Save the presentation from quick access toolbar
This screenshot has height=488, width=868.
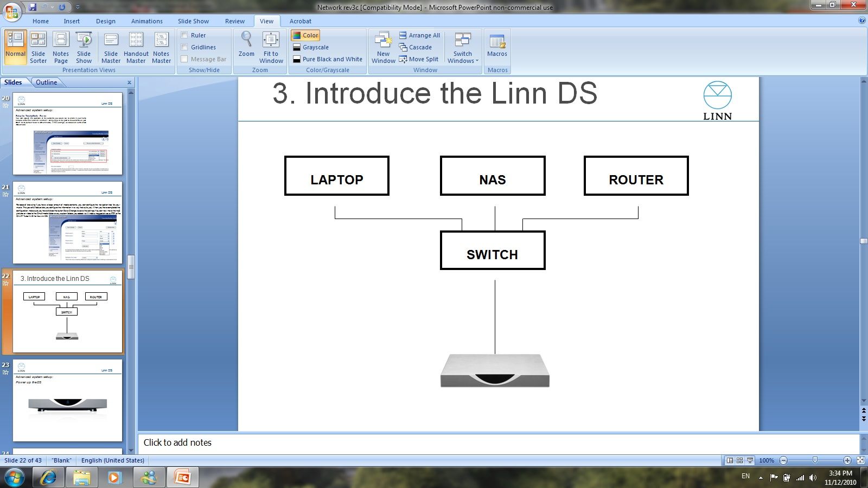tap(33, 7)
